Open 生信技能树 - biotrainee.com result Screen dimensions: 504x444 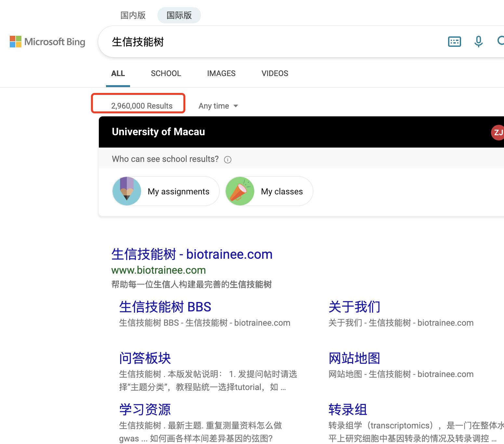coord(192,254)
